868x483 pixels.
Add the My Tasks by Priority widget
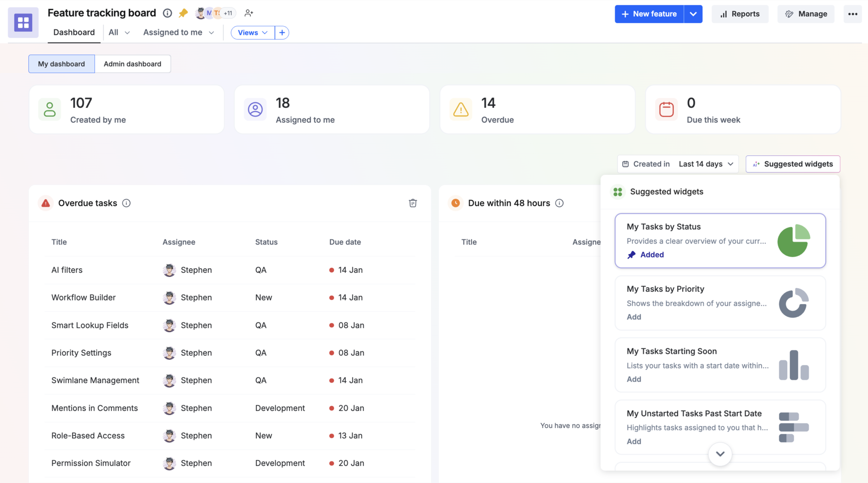[634, 317]
